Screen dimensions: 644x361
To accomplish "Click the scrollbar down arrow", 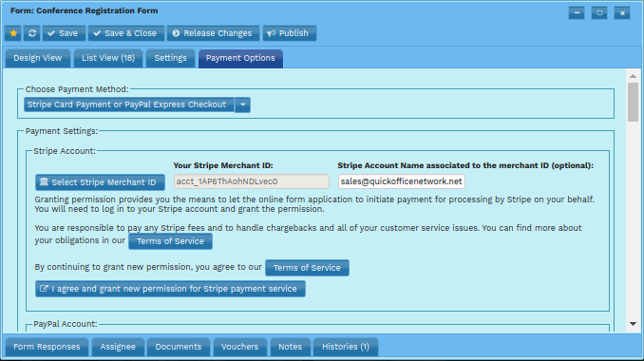I will tap(633, 324).
